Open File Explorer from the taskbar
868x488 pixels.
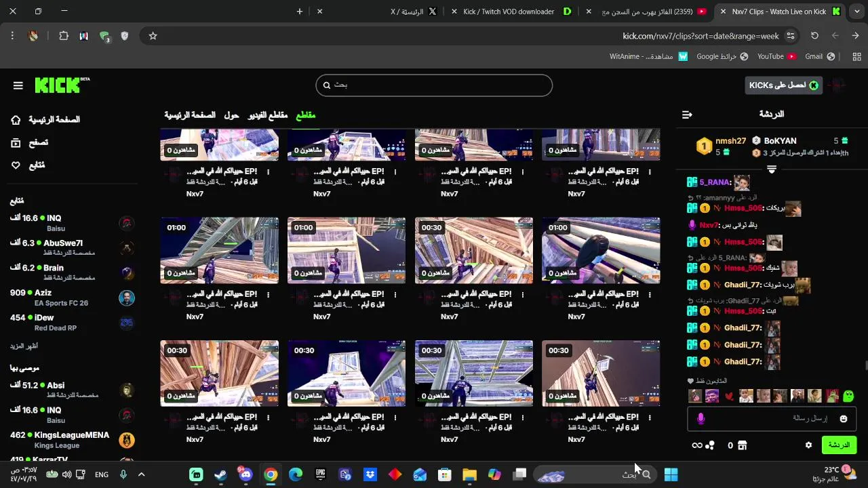coord(469,474)
